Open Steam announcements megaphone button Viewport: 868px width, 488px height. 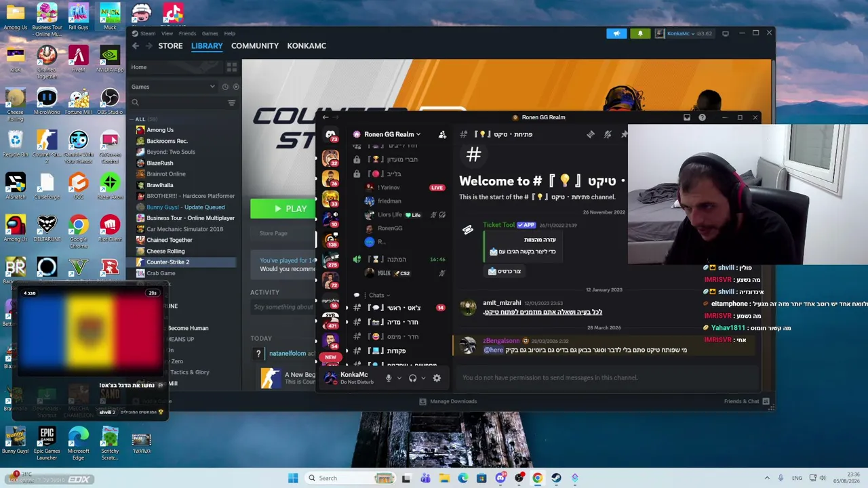[x=616, y=33]
